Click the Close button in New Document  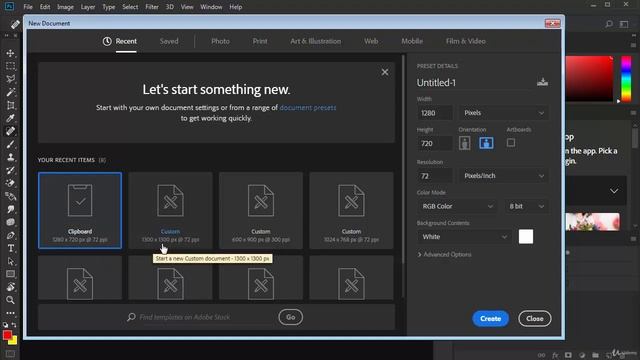(x=535, y=319)
